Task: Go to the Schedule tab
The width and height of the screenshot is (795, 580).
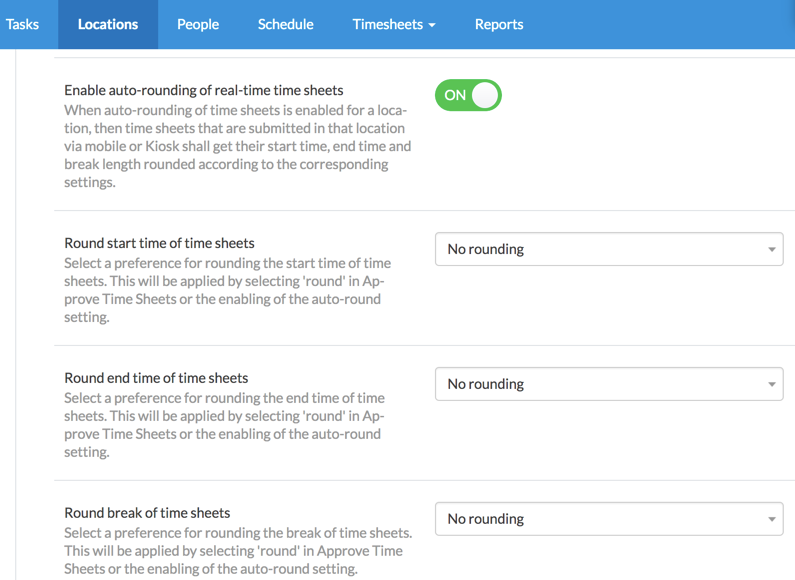Action: [x=285, y=24]
